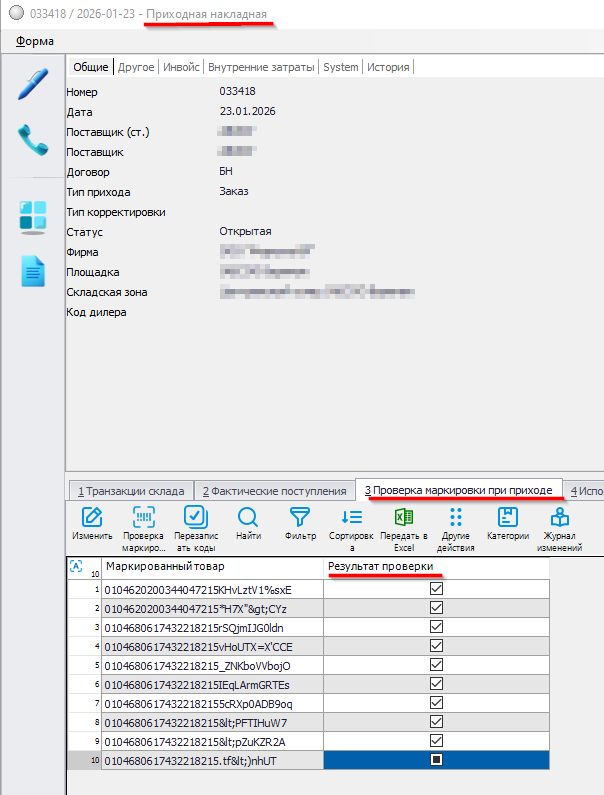Viewport: 604px width, 795px height.
Task: Switch to Фактические поступления tab
Action: pyautogui.click(x=276, y=491)
